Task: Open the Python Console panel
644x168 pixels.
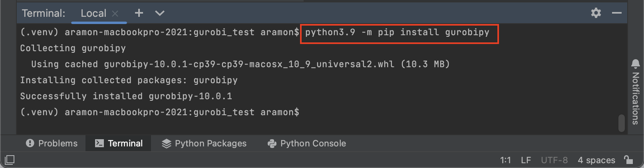Action: [x=306, y=143]
